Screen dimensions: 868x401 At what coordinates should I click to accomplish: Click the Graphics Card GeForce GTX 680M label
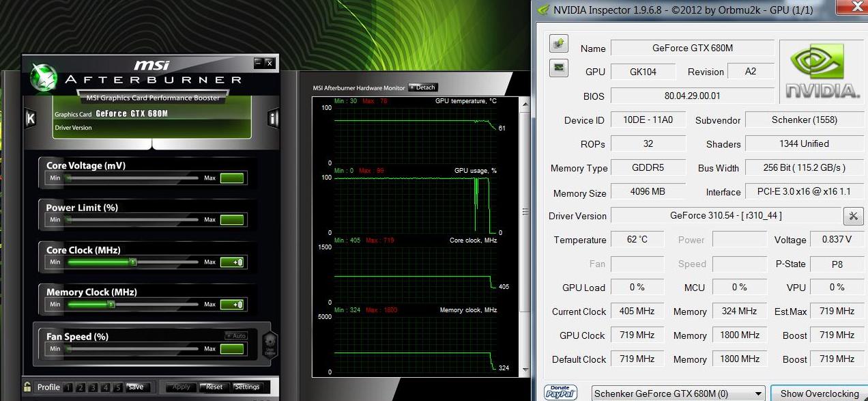pyautogui.click(x=111, y=114)
